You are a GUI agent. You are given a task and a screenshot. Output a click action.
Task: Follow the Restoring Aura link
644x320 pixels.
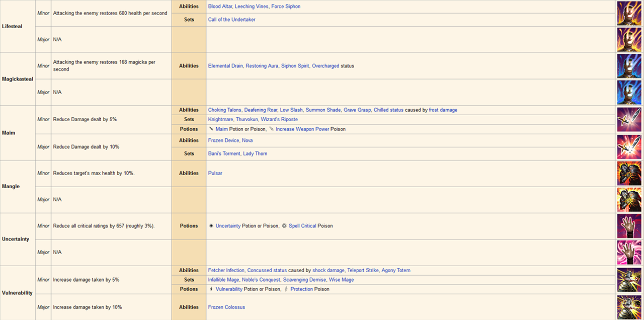point(262,66)
